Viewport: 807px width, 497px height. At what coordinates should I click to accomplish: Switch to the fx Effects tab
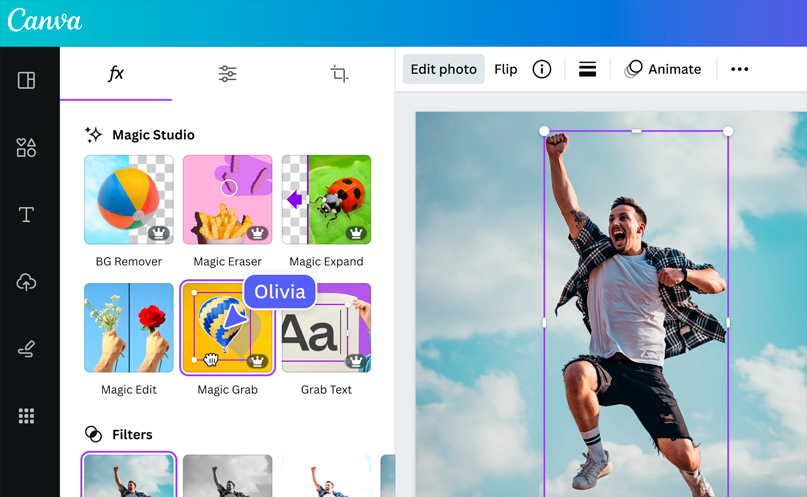coord(116,74)
